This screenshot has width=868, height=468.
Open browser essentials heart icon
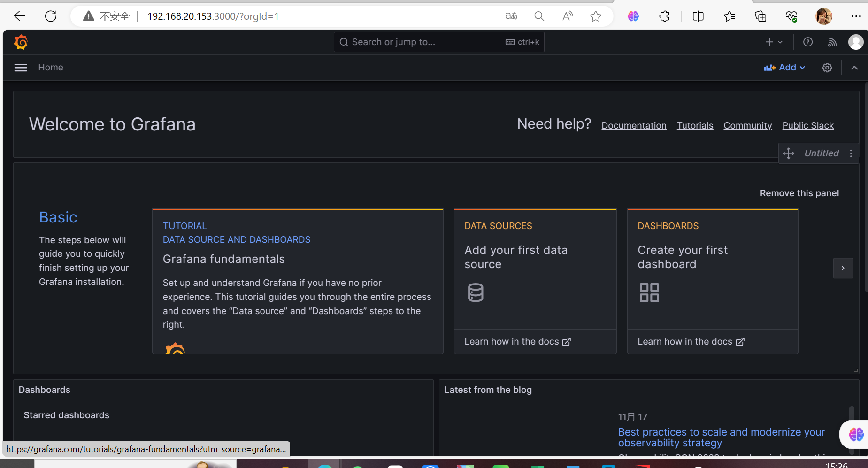(x=791, y=16)
